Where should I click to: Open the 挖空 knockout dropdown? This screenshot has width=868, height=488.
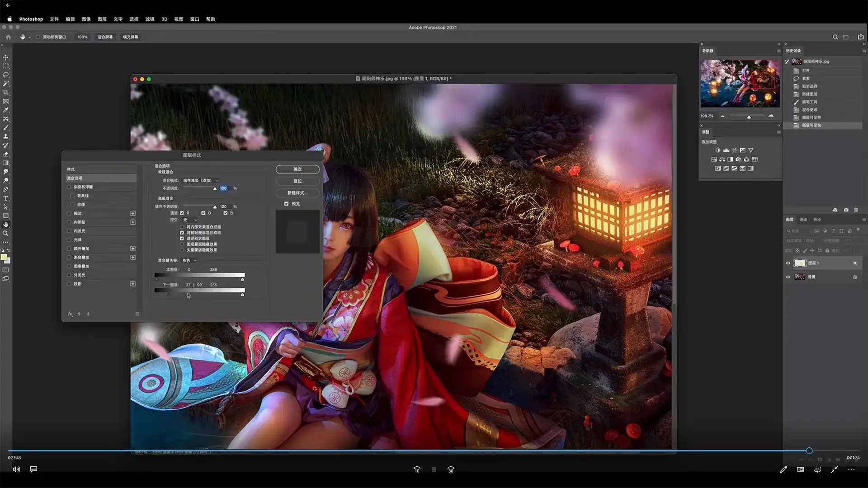[189, 220]
